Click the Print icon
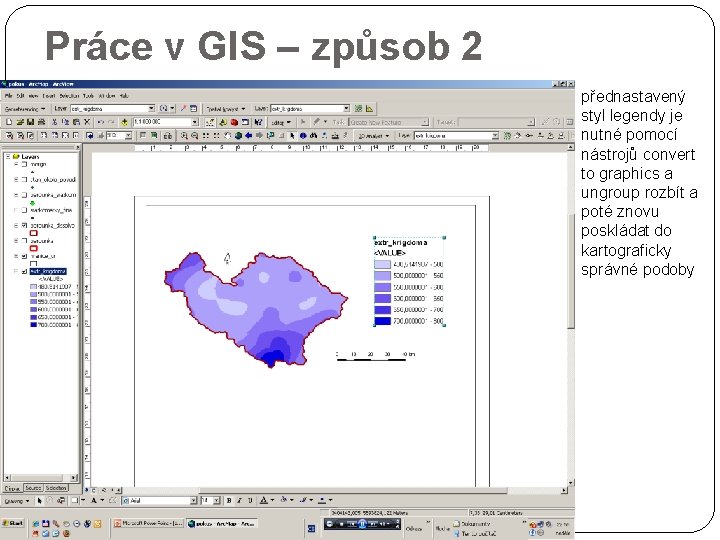Screen dimensions: 720x540 coord(41,122)
